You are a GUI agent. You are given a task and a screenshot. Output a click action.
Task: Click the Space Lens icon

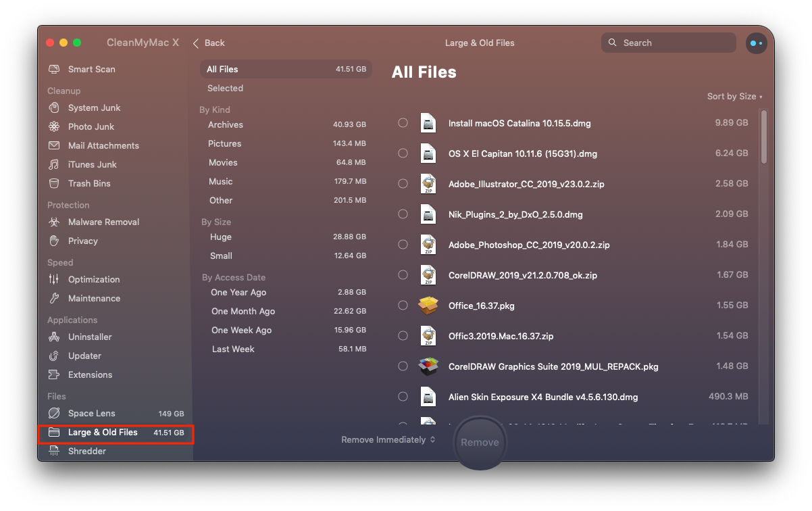54,414
